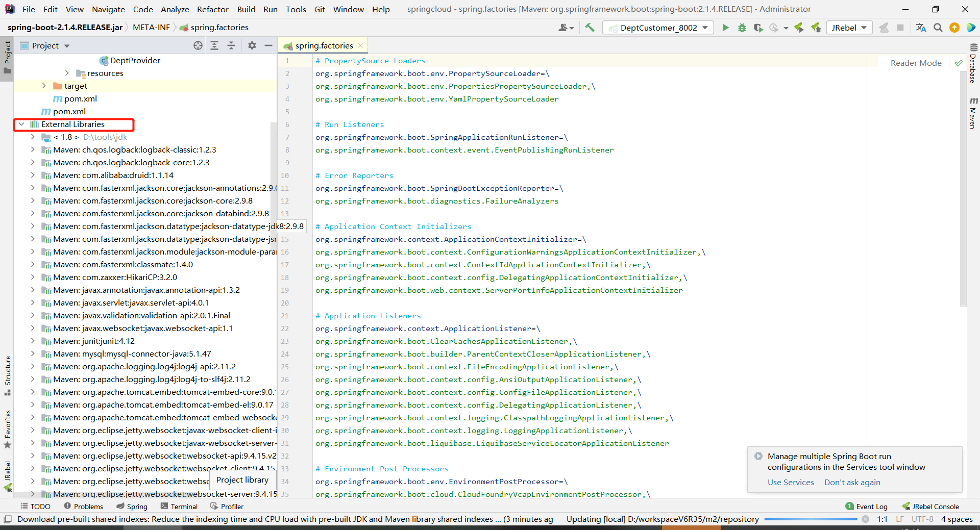Screen dimensions: 980x530
Task: Expand mysql-connector-java:5.1.47 library
Action: coord(33,354)
